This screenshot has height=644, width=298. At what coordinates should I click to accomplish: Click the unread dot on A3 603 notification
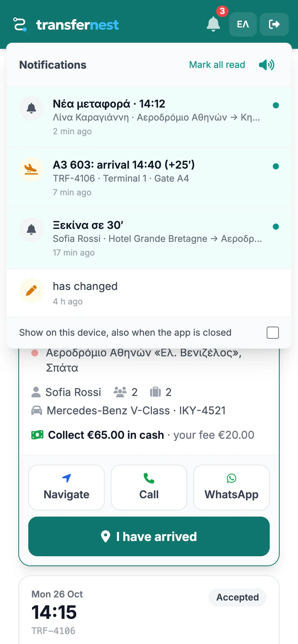(x=276, y=166)
